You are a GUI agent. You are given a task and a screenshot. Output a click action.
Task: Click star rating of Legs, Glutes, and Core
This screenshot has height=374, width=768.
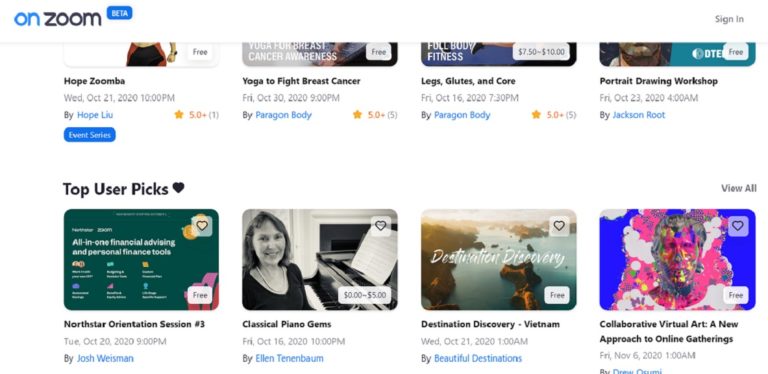click(x=554, y=115)
